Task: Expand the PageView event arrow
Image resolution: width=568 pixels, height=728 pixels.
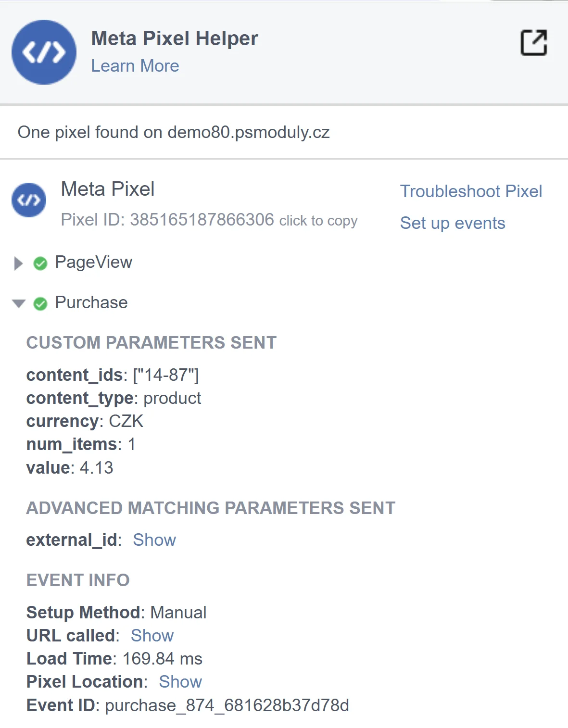Action: pyautogui.click(x=18, y=264)
